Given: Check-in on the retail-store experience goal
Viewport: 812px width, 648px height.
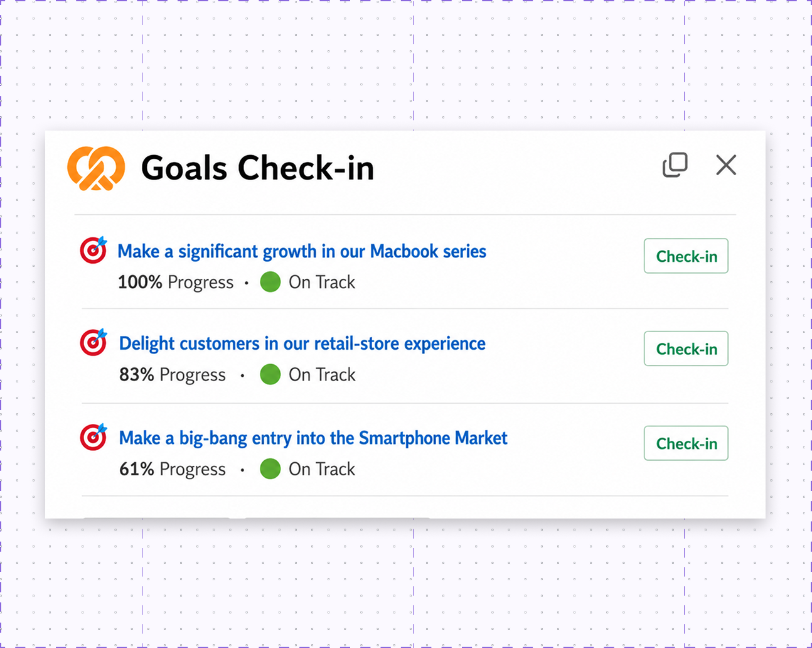Looking at the screenshot, I should 686,348.
